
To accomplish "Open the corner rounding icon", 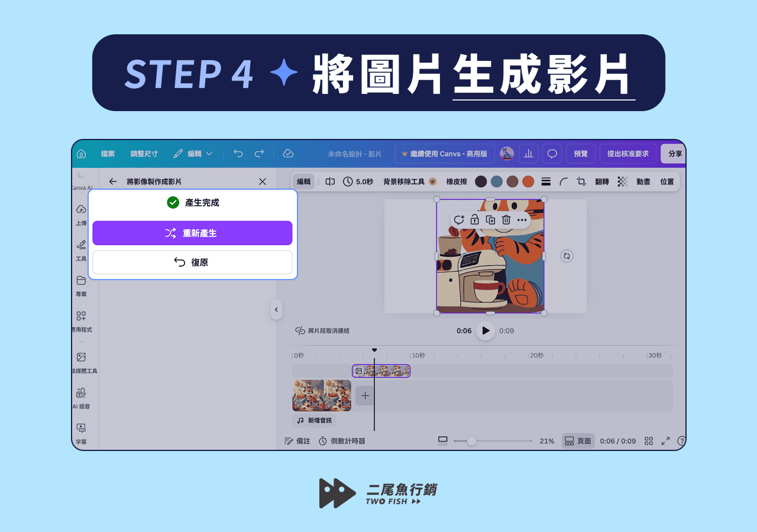I will [x=564, y=181].
